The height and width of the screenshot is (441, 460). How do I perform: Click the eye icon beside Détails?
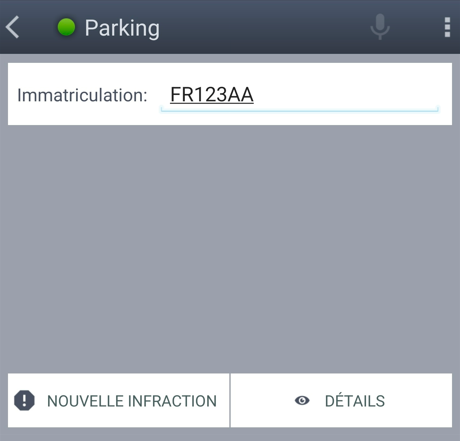coord(302,400)
